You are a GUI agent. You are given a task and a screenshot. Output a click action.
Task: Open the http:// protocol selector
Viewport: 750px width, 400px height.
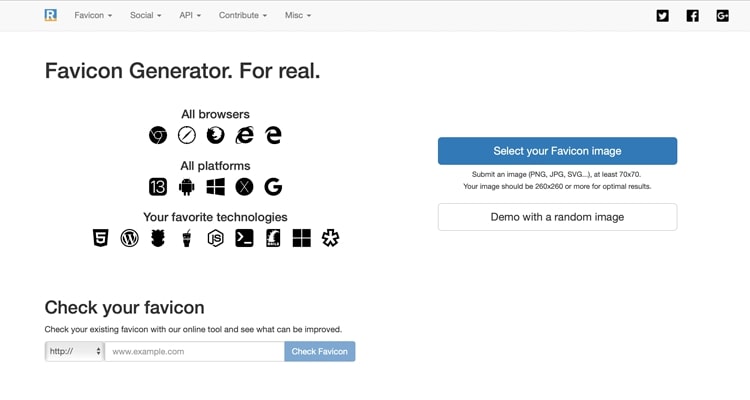point(75,351)
